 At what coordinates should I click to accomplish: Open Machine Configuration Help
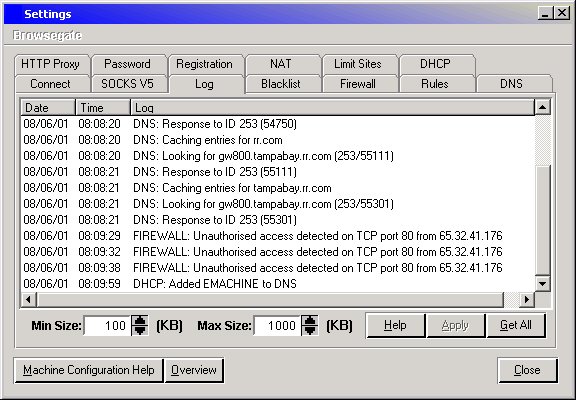click(89, 370)
